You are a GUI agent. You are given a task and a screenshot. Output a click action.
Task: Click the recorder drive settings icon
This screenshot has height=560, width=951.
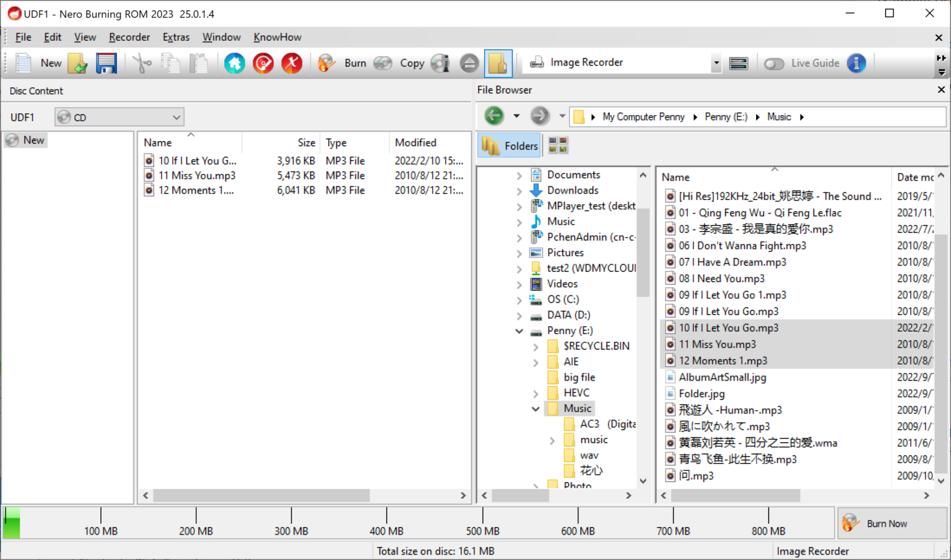coord(739,63)
